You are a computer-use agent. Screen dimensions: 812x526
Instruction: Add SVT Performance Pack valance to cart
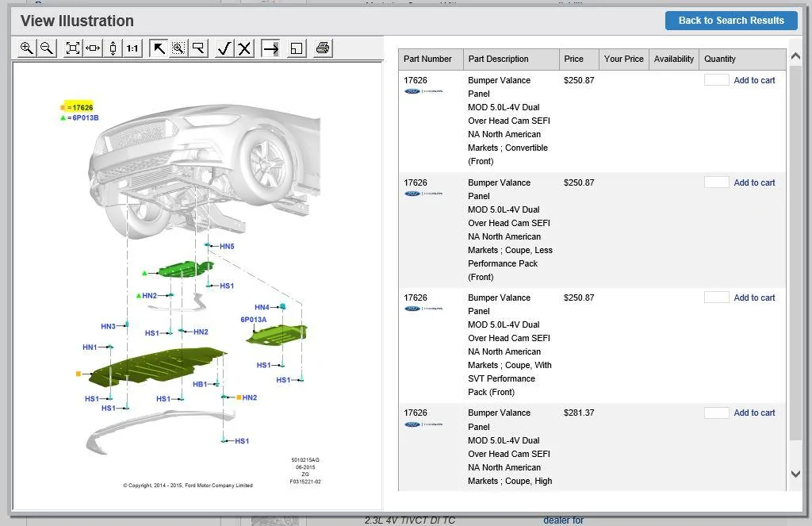click(754, 298)
